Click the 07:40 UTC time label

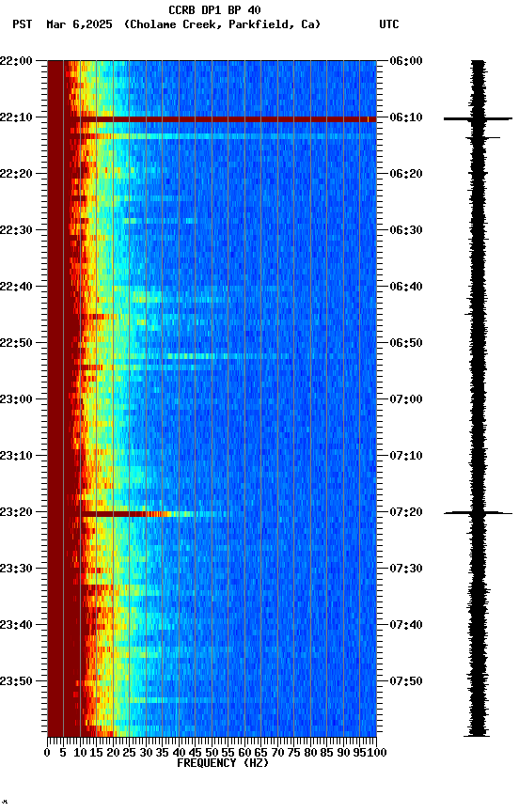coord(406,626)
